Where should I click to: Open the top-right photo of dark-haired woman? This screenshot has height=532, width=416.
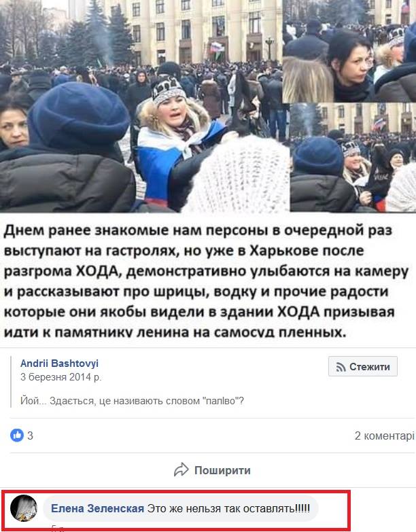[x=349, y=51]
